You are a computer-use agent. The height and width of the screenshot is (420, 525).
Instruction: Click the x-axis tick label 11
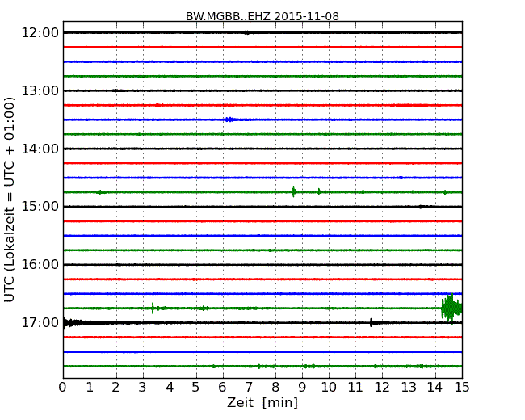pos(355,388)
